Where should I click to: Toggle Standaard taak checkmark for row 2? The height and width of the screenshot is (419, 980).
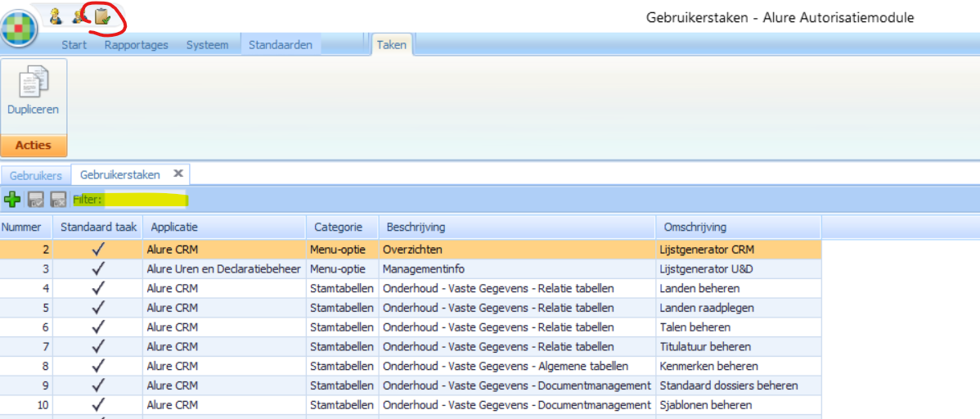(99, 249)
